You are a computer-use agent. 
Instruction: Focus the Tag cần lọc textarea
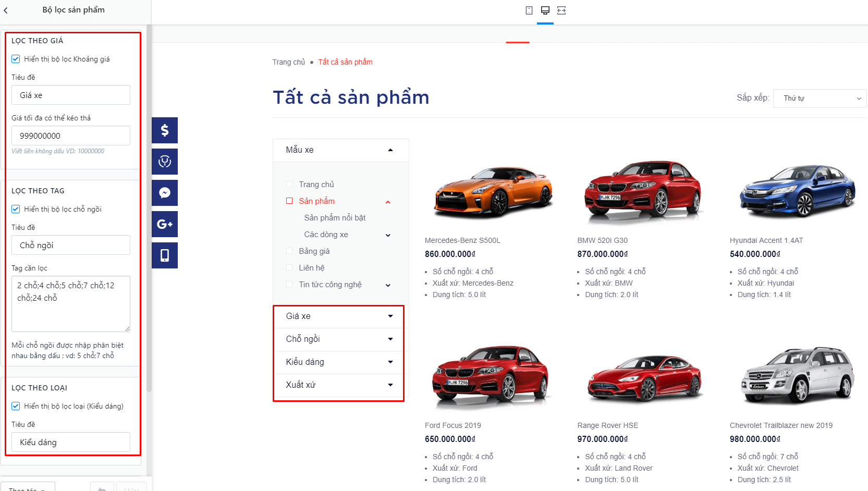point(71,304)
